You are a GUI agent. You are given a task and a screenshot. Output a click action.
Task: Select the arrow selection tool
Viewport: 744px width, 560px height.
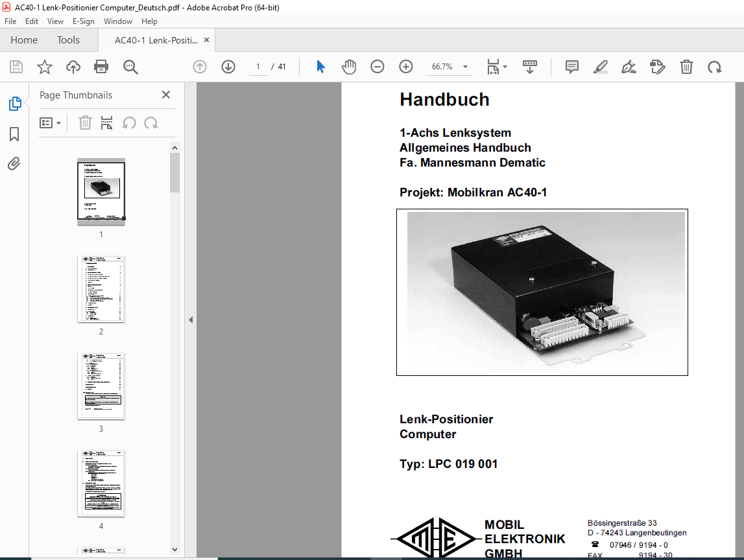(x=320, y=67)
